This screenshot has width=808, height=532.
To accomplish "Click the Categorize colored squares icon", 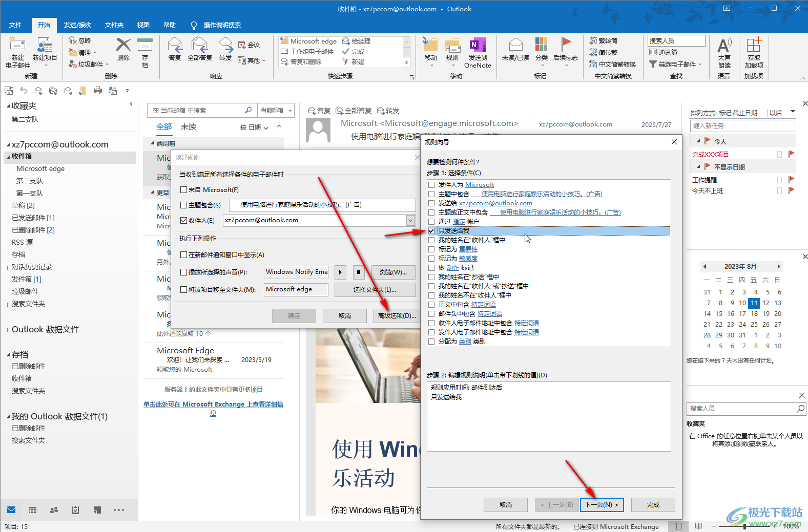I will [x=541, y=45].
